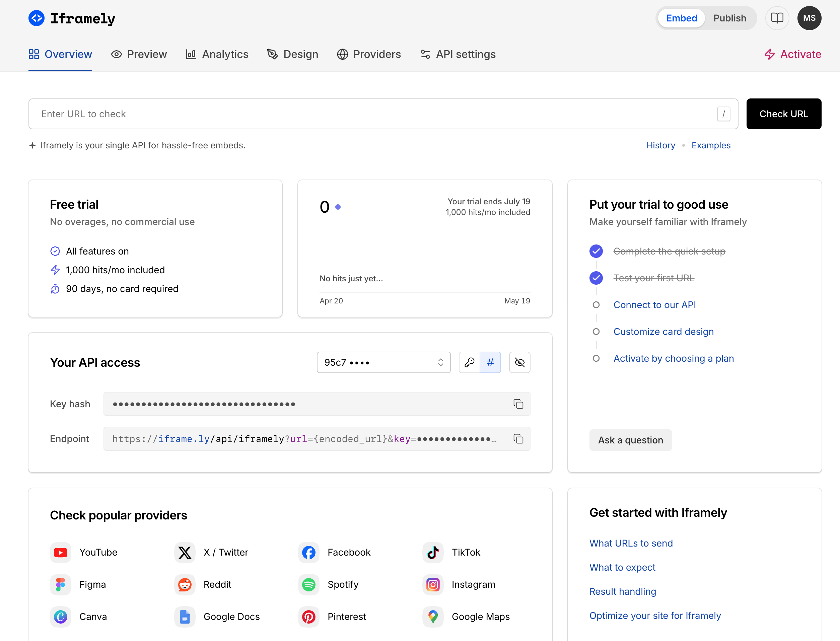Click the Your trial ends July 19 text
Viewport: 840px width, 641px height.
(x=489, y=201)
